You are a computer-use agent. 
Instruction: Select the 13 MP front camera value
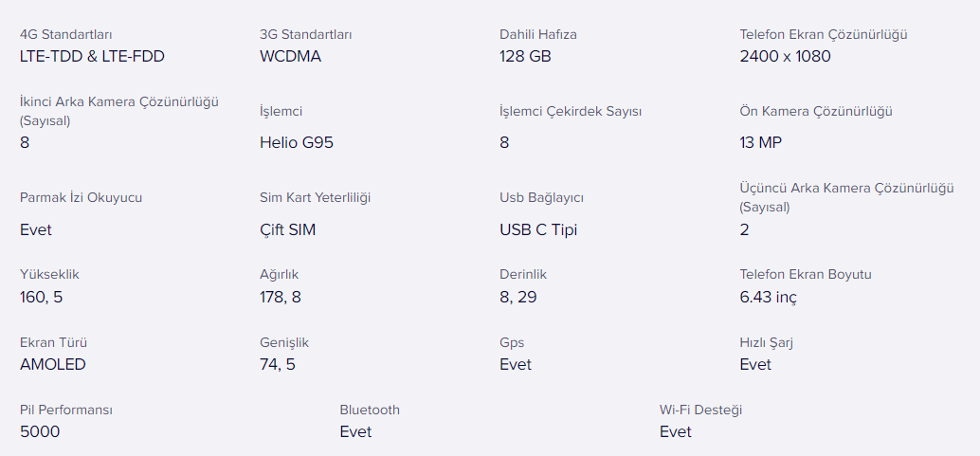(x=761, y=142)
